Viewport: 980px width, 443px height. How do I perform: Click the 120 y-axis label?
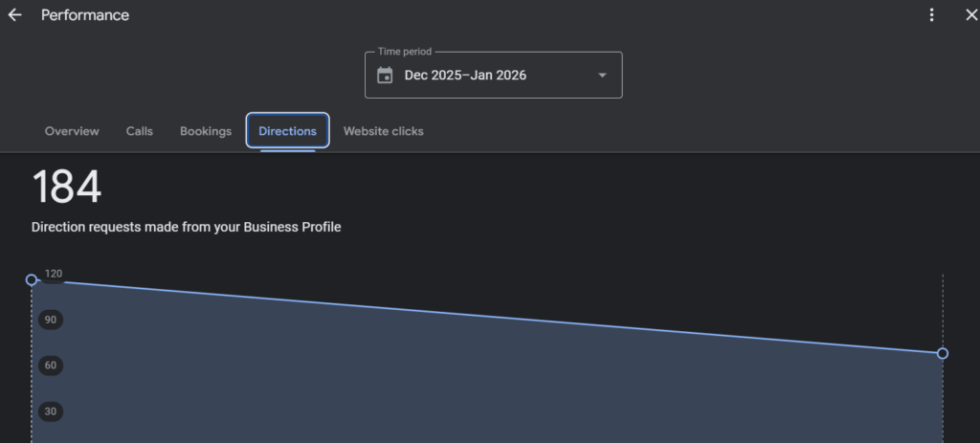pyautogui.click(x=54, y=274)
